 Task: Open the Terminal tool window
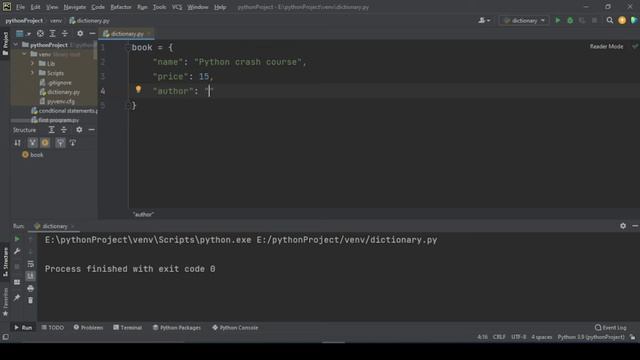click(127, 327)
